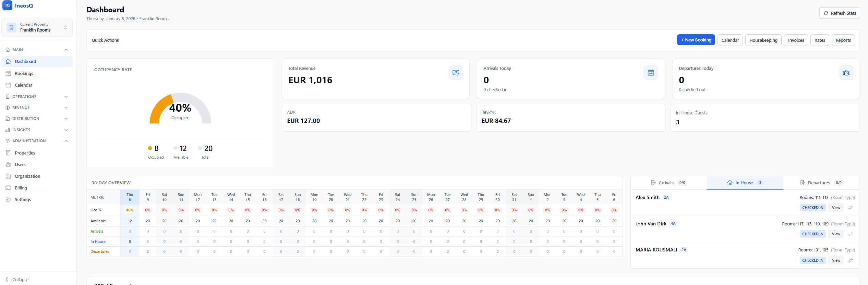
Task: Open Settings from the sidebar
Action: pos(23,199)
